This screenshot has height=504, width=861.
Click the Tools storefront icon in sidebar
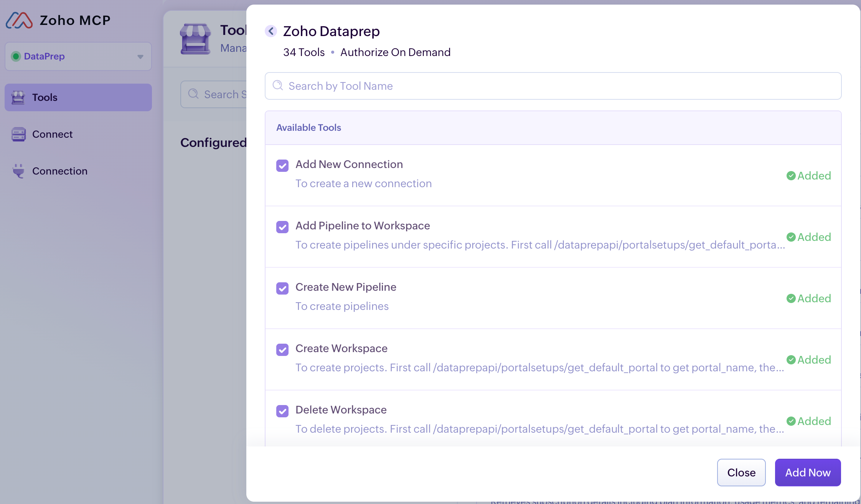(x=18, y=97)
